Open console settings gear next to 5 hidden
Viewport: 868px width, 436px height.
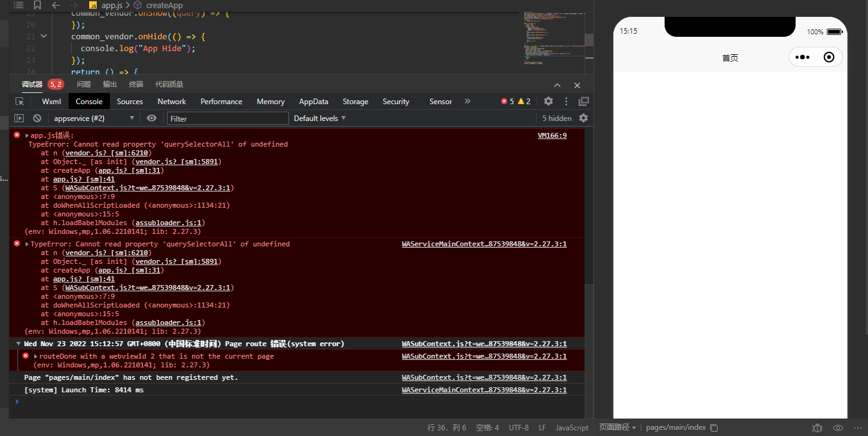583,118
